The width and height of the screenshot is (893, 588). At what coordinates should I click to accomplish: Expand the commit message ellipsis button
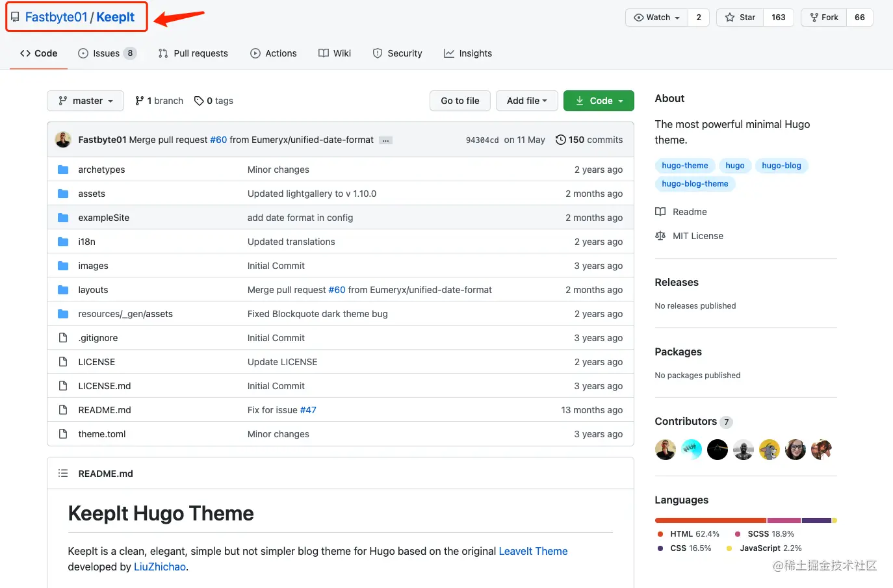click(x=385, y=140)
